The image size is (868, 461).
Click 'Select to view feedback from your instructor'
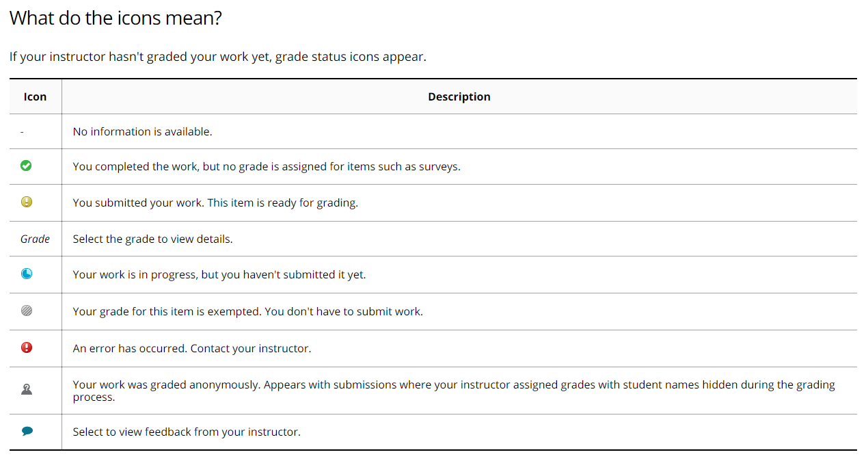click(187, 432)
